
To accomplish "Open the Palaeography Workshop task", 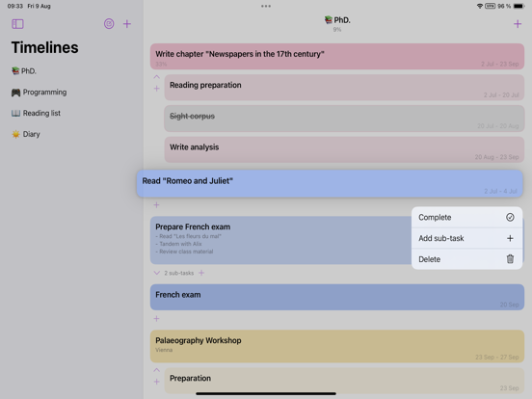I will pos(337,346).
